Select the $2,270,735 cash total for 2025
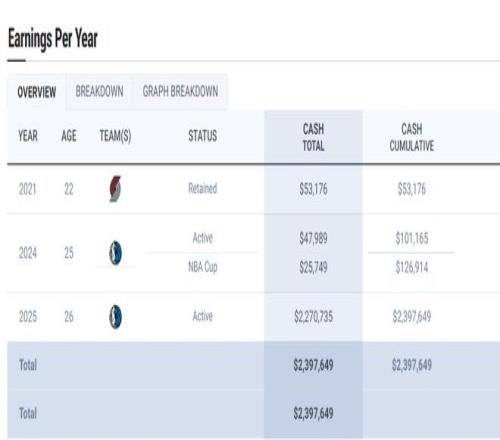Image resolution: width=500 pixels, height=440 pixels. (x=313, y=316)
